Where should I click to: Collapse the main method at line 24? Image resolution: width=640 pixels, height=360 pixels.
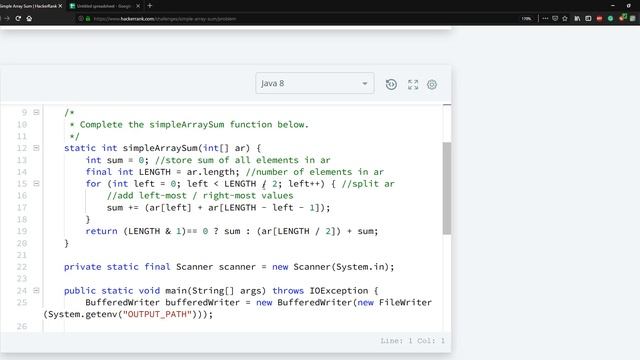coord(36,291)
